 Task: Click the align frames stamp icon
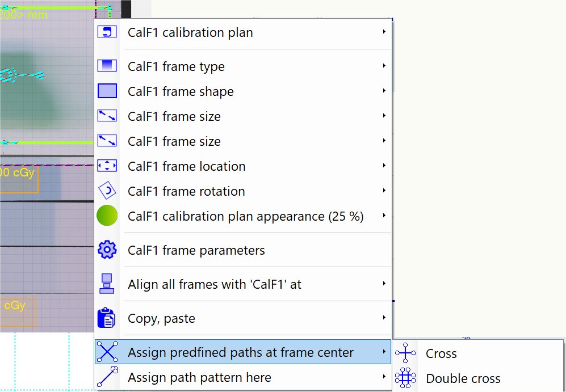click(x=107, y=284)
